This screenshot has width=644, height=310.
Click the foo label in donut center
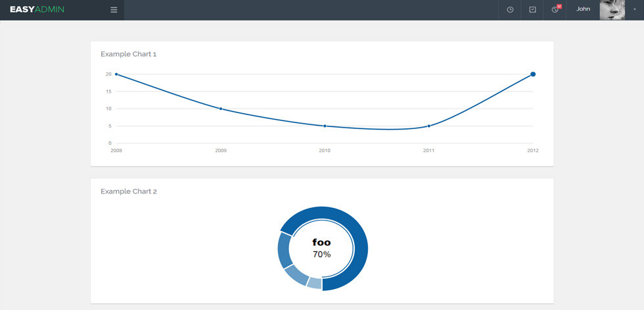[x=321, y=242]
